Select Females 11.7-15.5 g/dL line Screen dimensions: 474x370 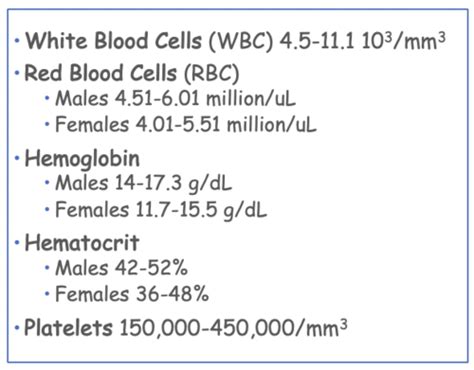(x=161, y=211)
